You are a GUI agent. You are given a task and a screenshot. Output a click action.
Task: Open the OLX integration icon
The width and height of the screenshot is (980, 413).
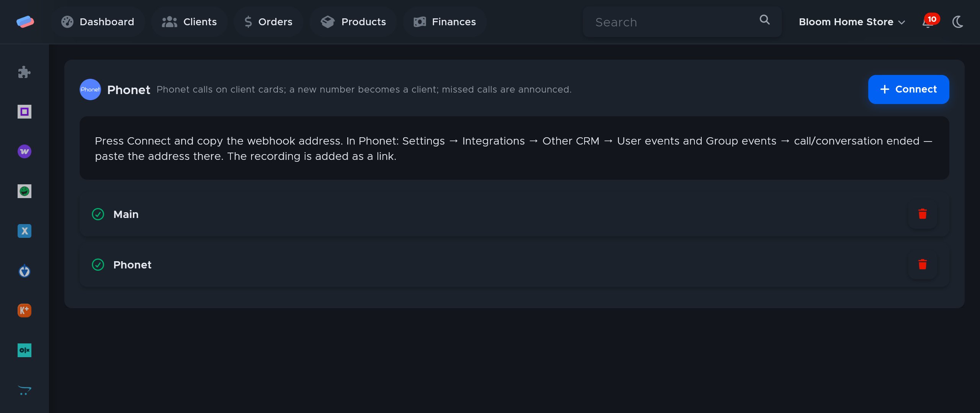(24, 350)
